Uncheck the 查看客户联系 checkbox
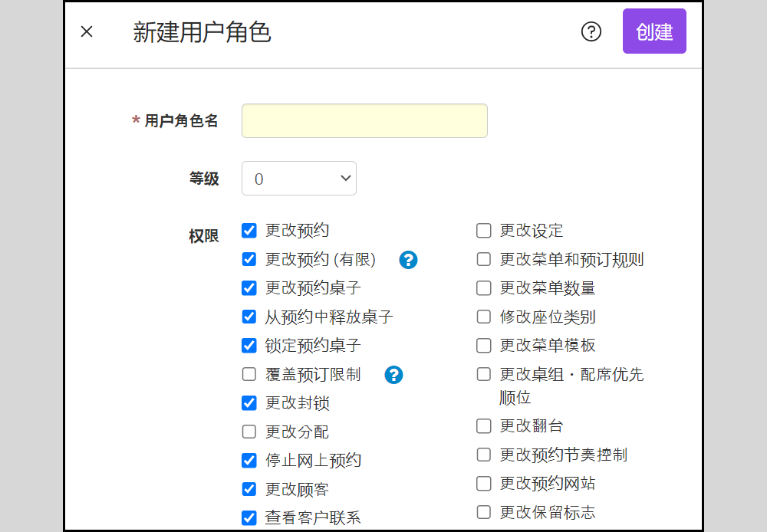 249,518
